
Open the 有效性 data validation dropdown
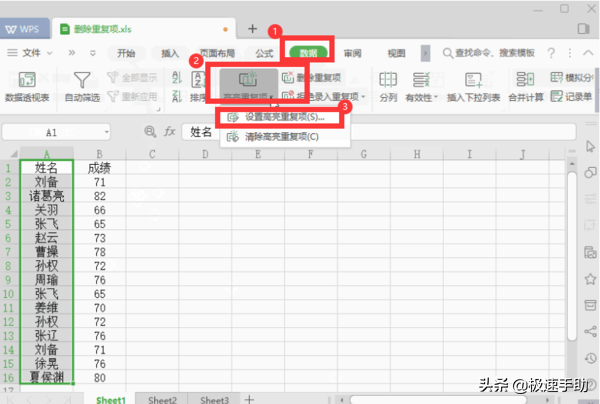coord(421,87)
